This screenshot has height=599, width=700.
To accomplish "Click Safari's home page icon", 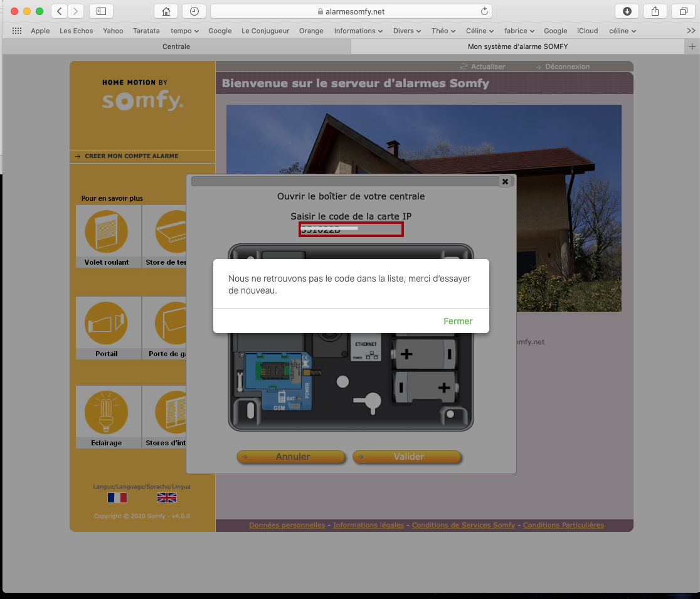I will [x=166, y=11].
